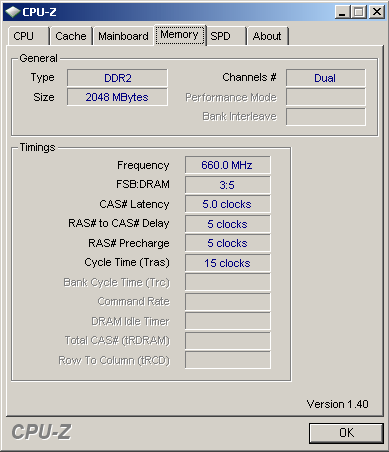Click the empty Bank Cycle Time (Trc) field

coord(228,282)
